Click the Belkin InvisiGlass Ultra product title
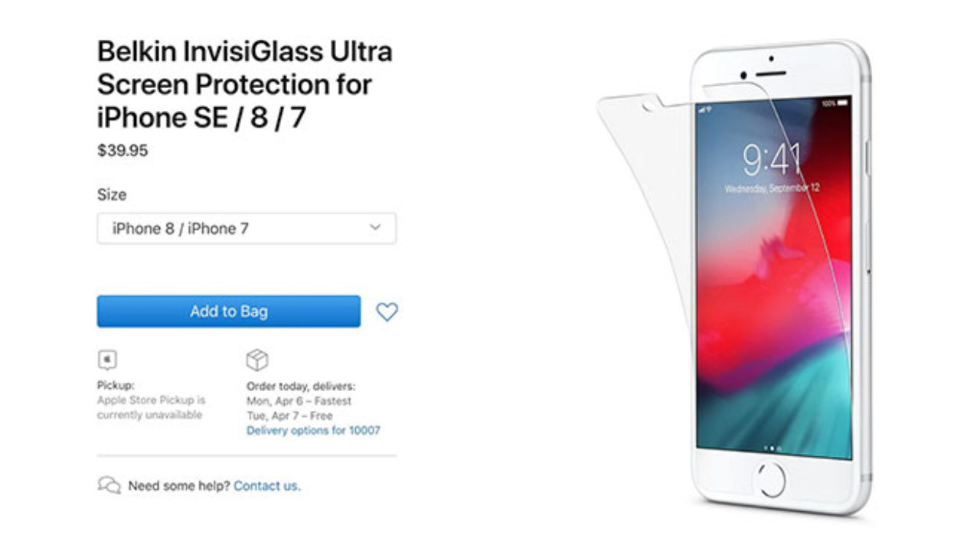Image resolution: width=980 pixels, height=551 pixels. pyautogui.click(x=245, y=84)
